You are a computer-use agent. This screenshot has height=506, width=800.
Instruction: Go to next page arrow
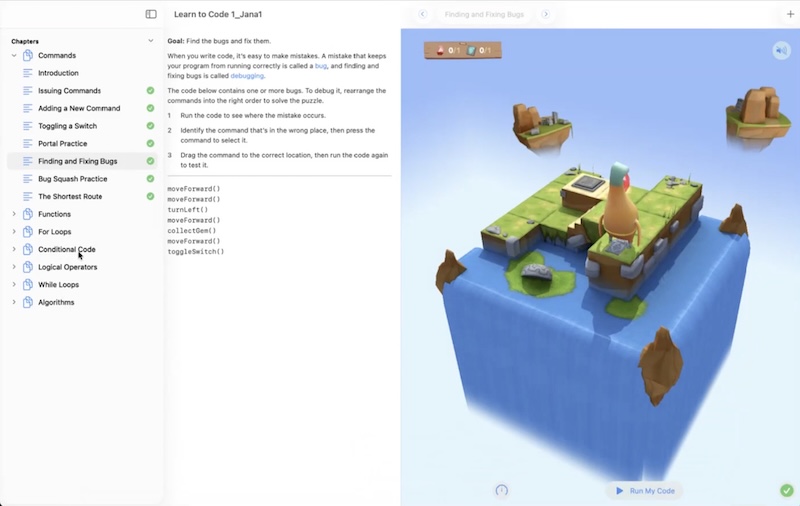tap(546, 14)
